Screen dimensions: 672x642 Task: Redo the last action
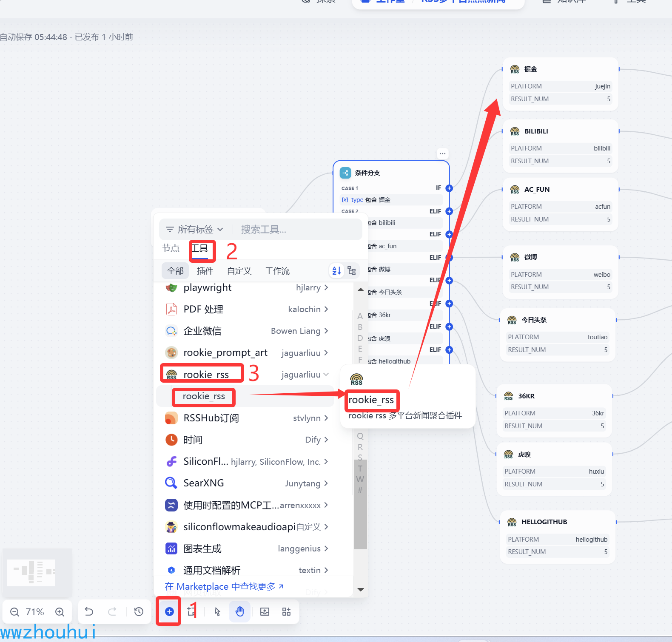pos(112,611)
